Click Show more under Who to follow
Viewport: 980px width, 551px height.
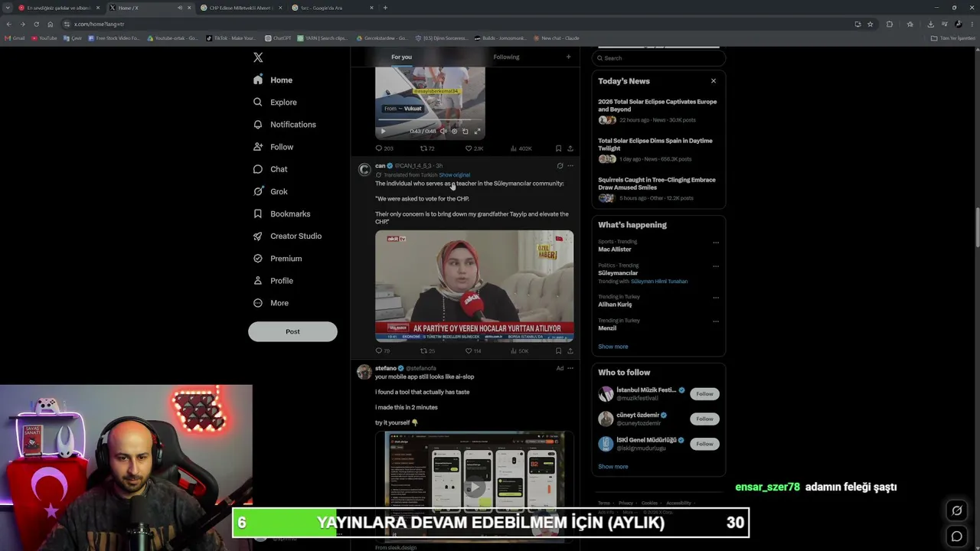tap(612, 467)
